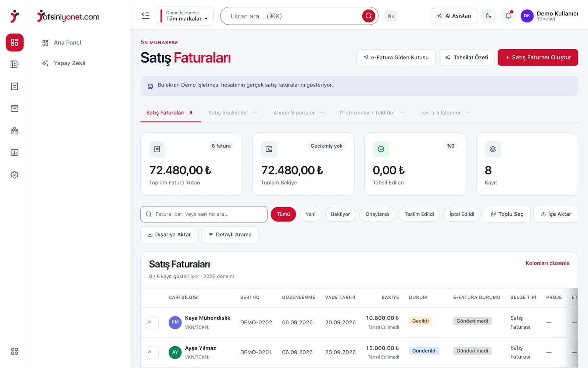Expand the Tüm markalar dropdown
The image size is (588, 368).
click(x=185, y=16)
